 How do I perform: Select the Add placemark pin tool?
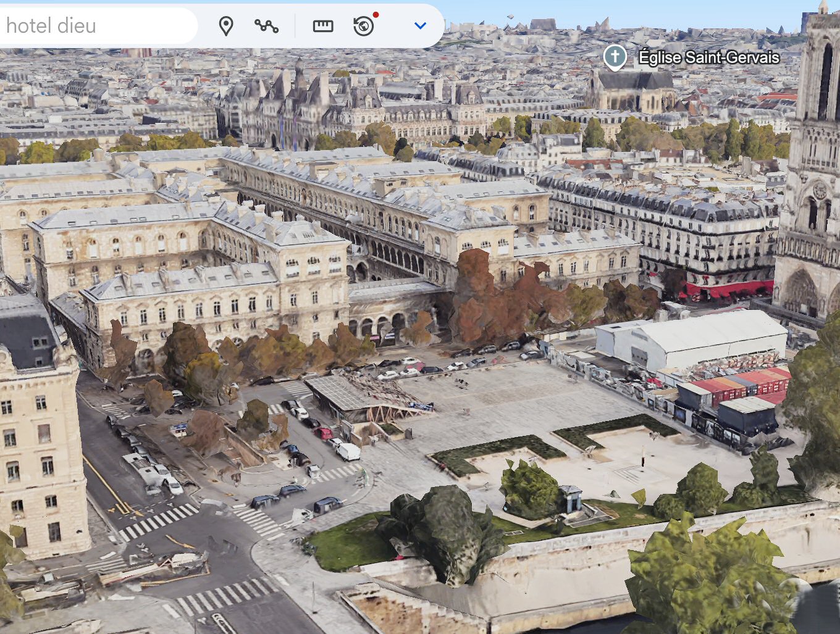[226, 26]
